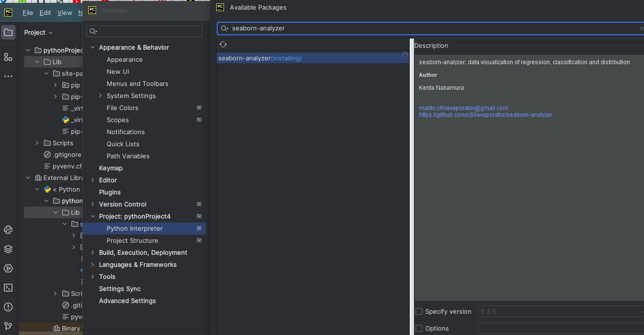Open the seaborn-analyzer GitHub repository link
644x335 pixels.
[x=486, y=115]
